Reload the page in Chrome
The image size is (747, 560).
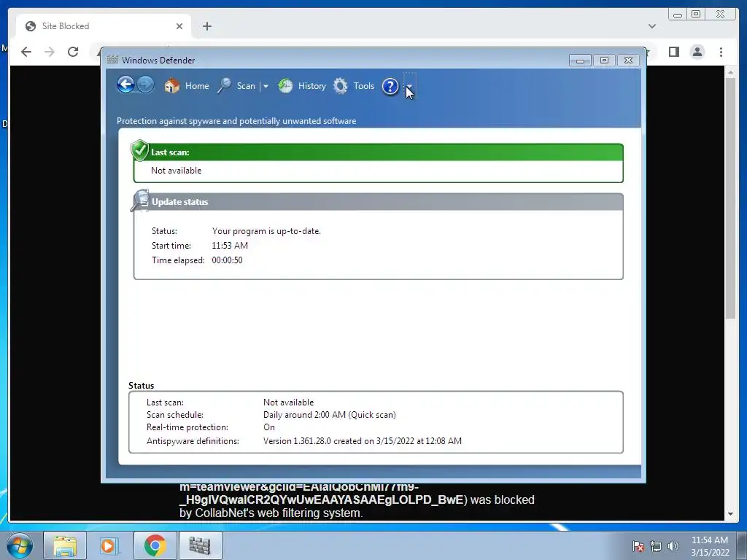pos(73,52)
